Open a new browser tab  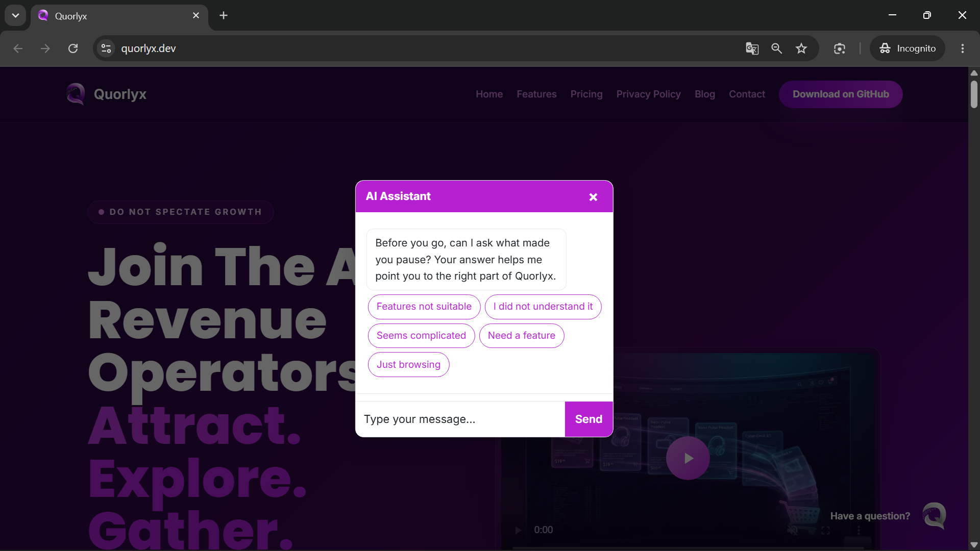224,16
